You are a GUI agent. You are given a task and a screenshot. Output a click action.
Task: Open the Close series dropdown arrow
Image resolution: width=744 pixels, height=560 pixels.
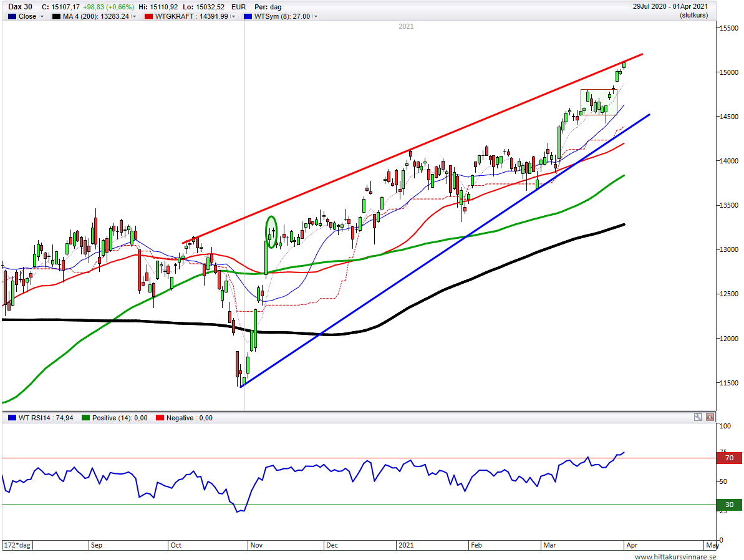(42, 17)
